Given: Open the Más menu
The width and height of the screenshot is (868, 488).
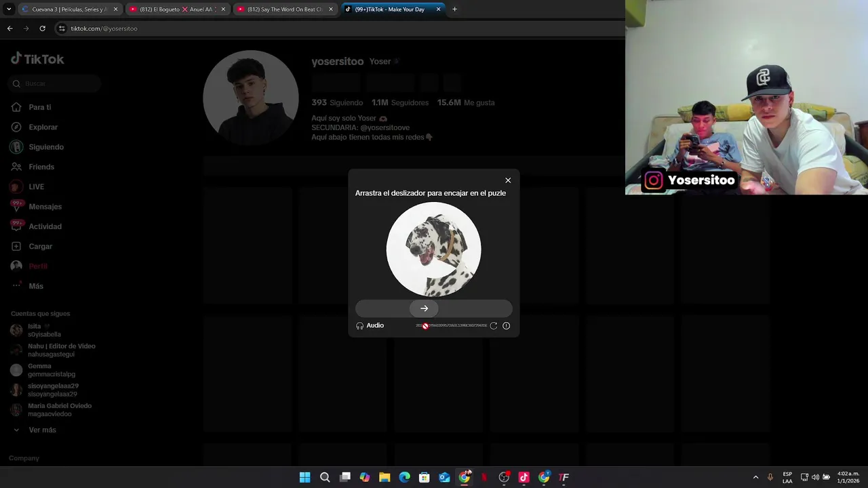Looking at the screenshot, I should tap(35, 286).
